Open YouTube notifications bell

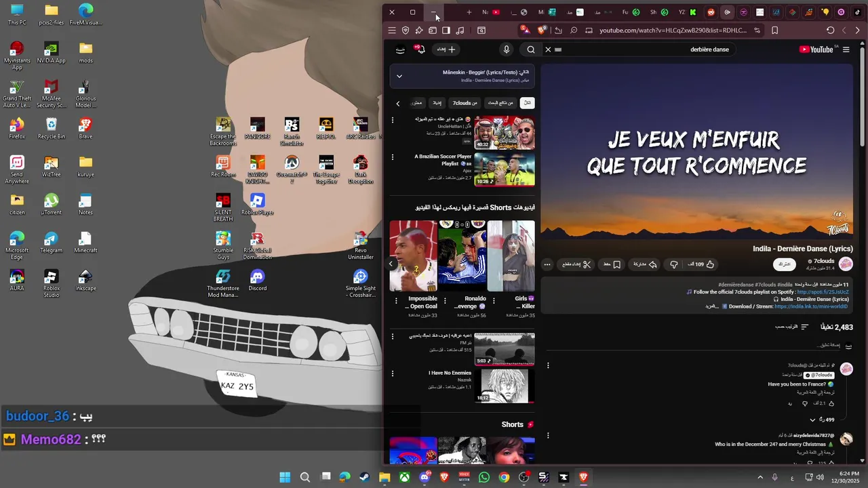(x=420, y=49)
